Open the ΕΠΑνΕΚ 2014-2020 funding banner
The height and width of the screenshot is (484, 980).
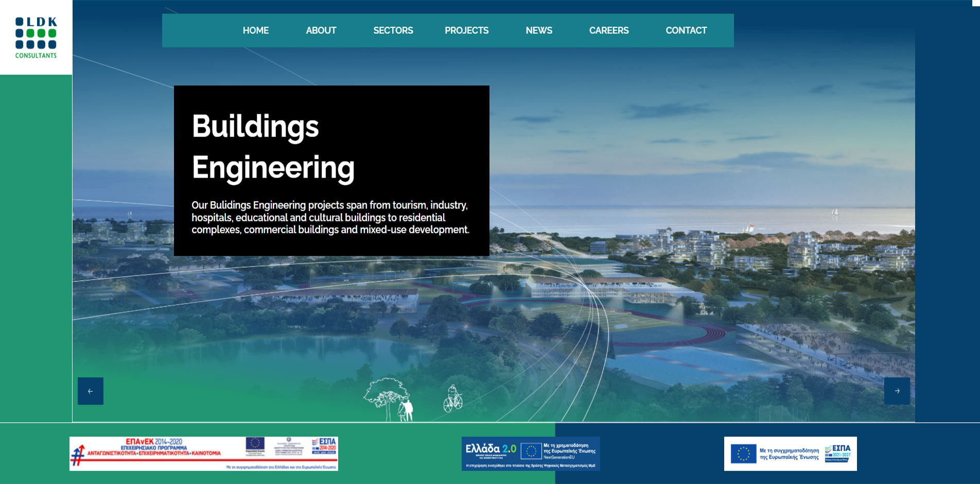pos(204,454)
